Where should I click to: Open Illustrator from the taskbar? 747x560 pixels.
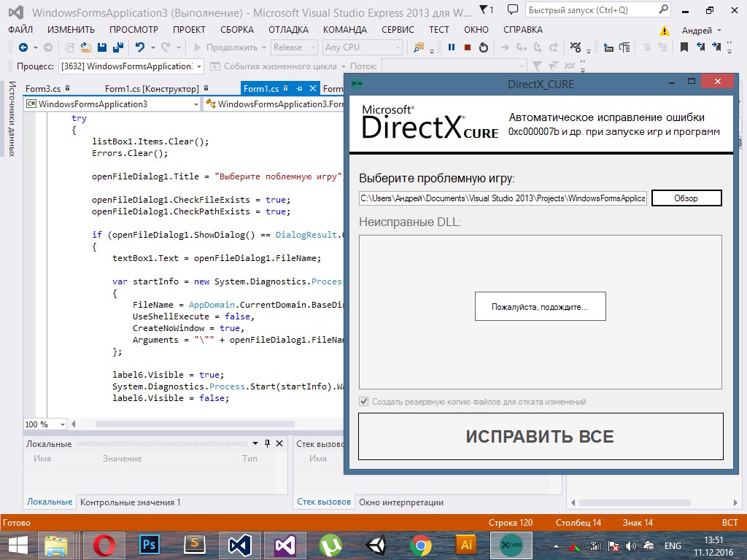[466, 545]
